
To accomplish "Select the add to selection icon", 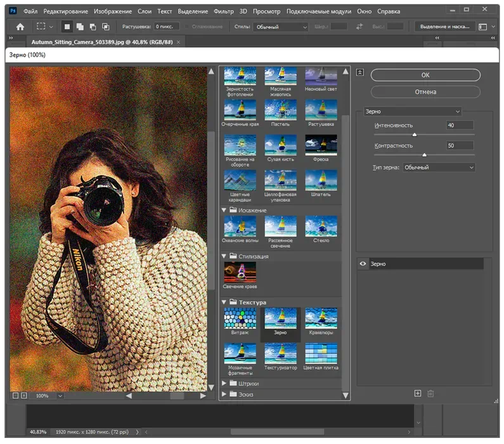I will pos(80,27).
